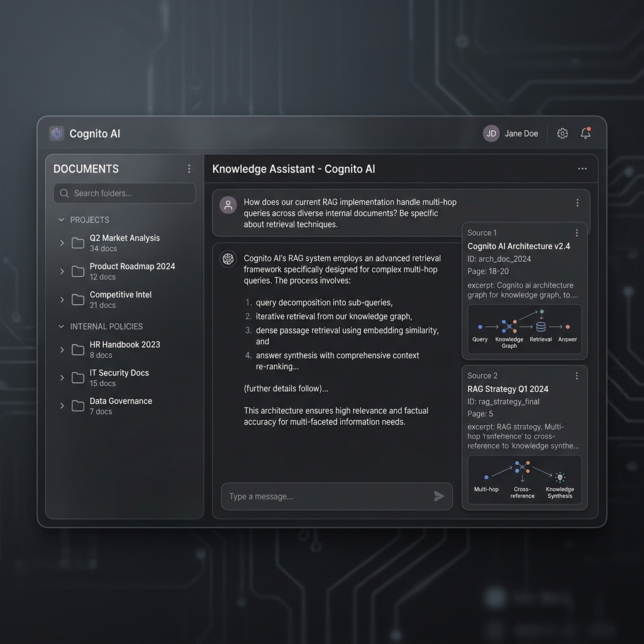Click "34 docs" count text
644x644 pixels.
(x=104, y=248)
